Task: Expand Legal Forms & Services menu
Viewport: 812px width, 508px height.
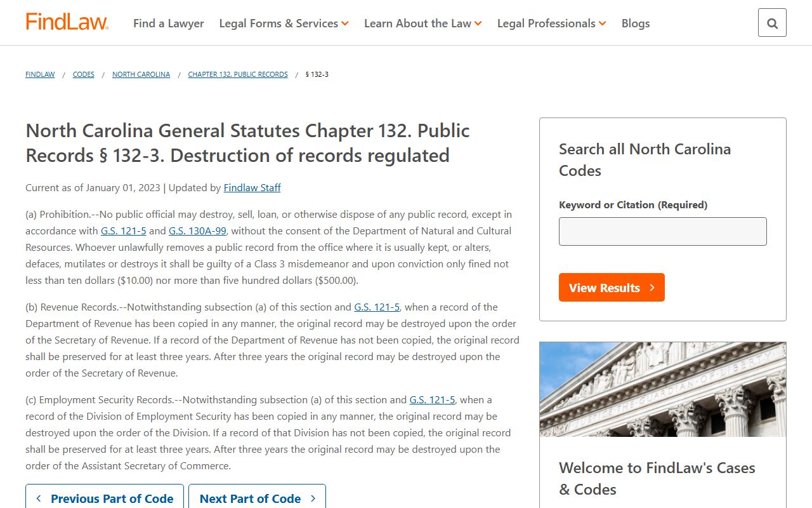Action: coord(284,23)
